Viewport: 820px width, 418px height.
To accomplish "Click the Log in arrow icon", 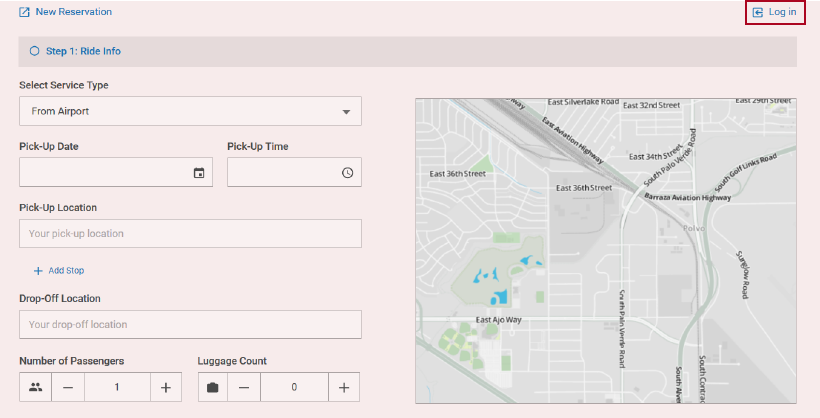I will 757,12.
